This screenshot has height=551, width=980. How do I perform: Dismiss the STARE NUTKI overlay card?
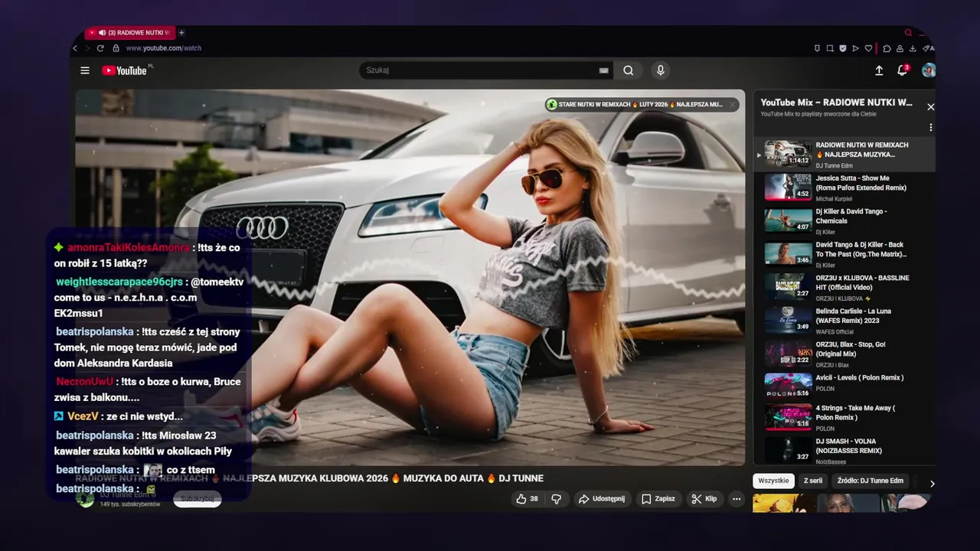pyautogui.click(x=732, y=104)
